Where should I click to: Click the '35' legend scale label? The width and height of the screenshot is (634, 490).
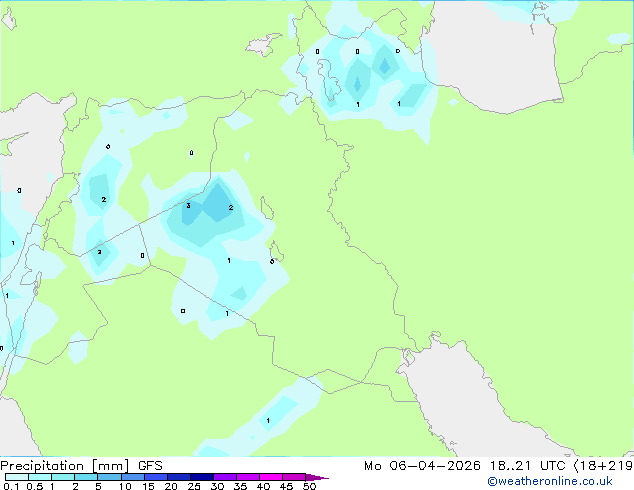pyautogui.click(x=240, y=486)
